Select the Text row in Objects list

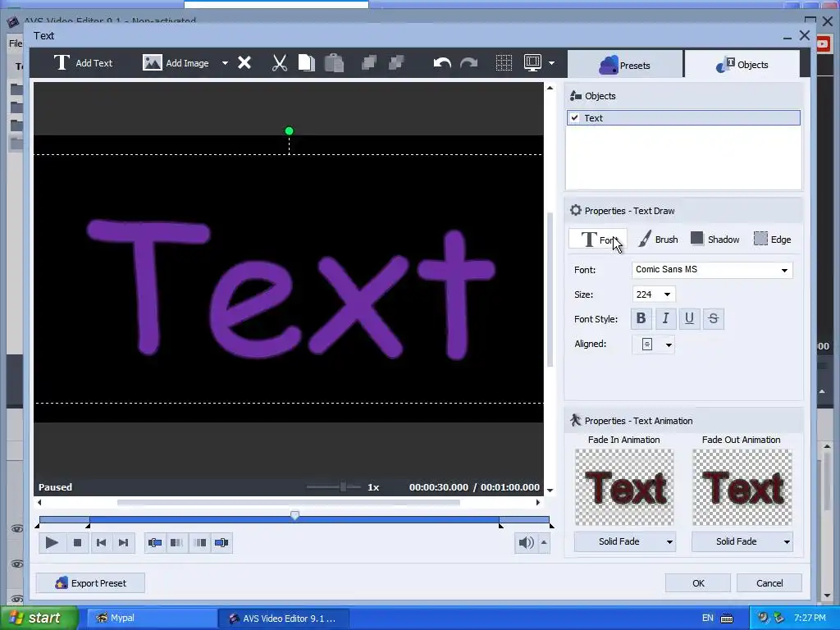tap(683, 118)
